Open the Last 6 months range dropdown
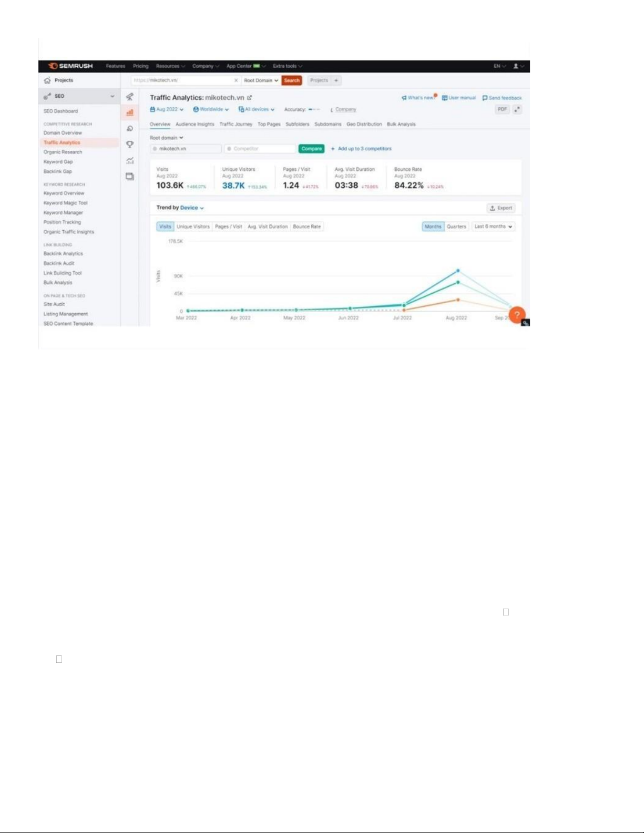Screen dimensions: 644x833 493,227
